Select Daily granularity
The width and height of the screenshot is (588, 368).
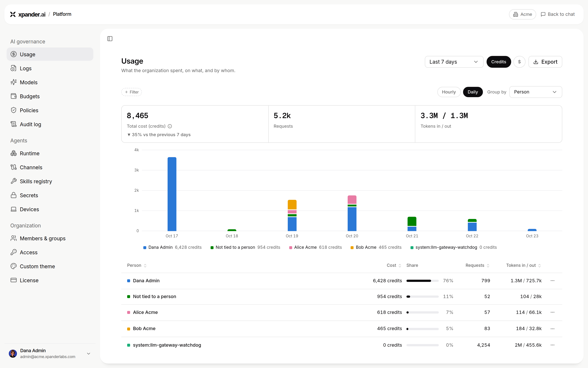[473, 92]
